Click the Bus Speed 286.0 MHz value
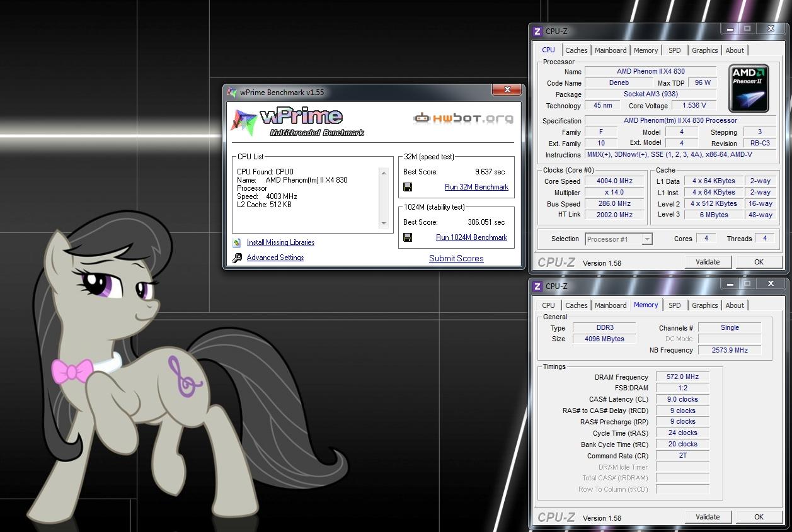The height and width of the screenshot is (532, 792). [x=614, y=204]
